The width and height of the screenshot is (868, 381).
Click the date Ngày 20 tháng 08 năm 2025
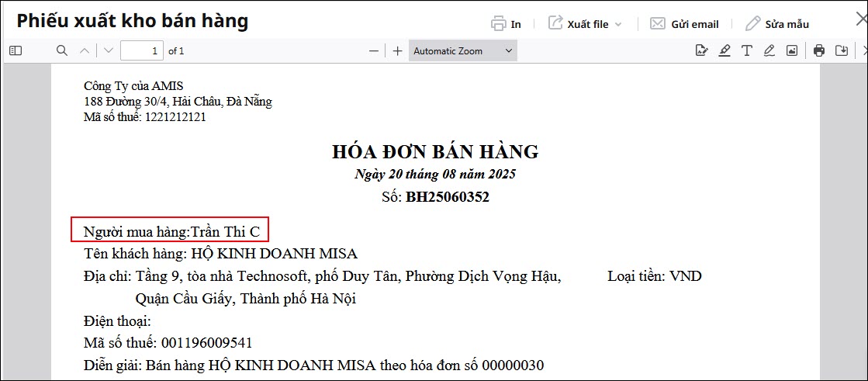pos(435,175)
